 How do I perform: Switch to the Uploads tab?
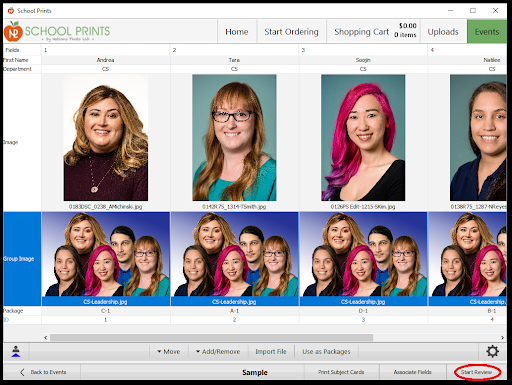click(443, 32)
